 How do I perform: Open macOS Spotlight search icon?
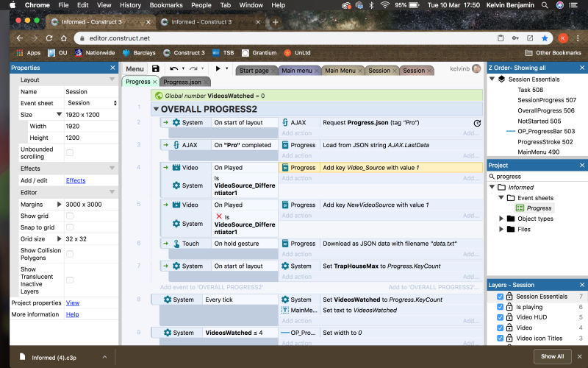[x=545, y=5]
